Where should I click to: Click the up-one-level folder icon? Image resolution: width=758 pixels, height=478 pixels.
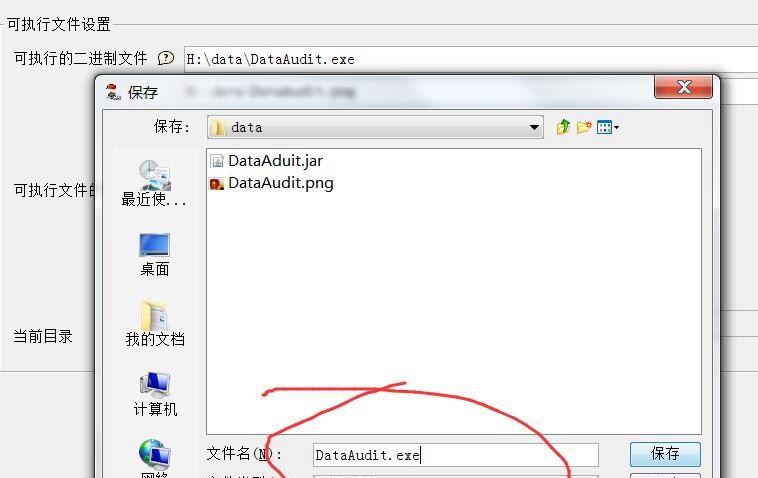click(x=563, y=127)
